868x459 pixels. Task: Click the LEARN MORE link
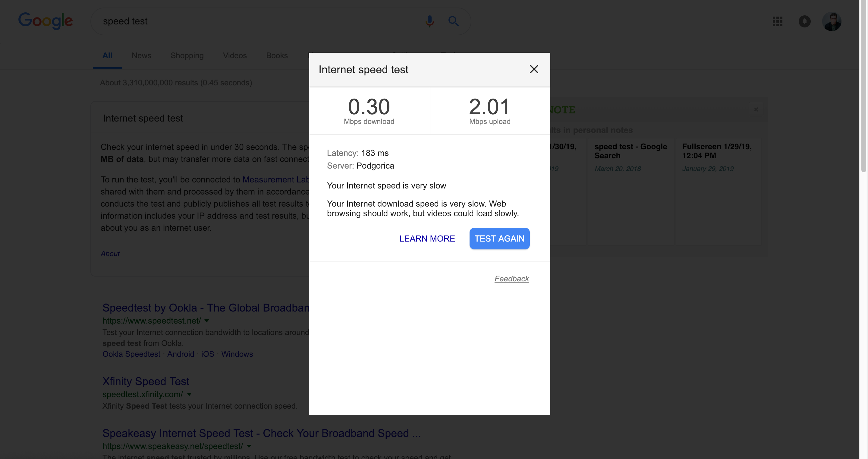(x=427, y=239)
